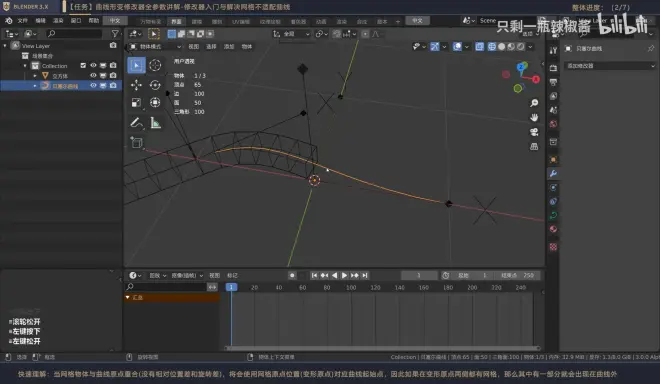
Task: Click the pin icon in properties header
Action: (651, 48)
